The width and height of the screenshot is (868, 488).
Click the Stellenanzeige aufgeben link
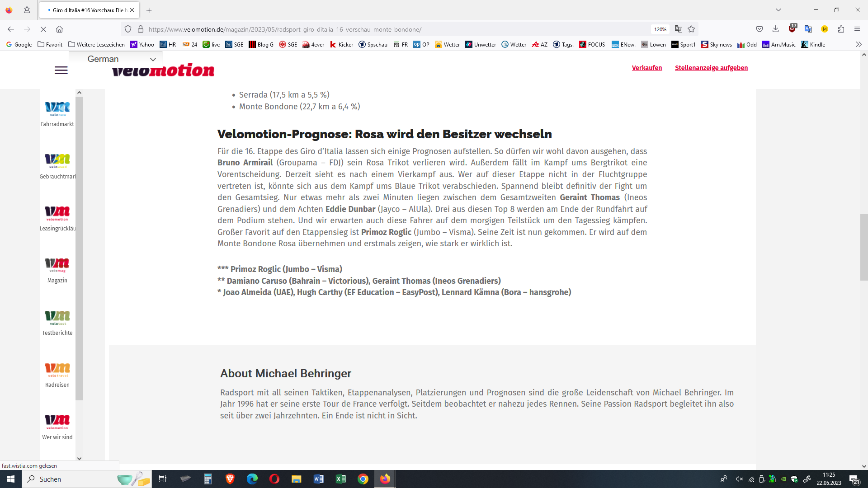pos(711,68)
